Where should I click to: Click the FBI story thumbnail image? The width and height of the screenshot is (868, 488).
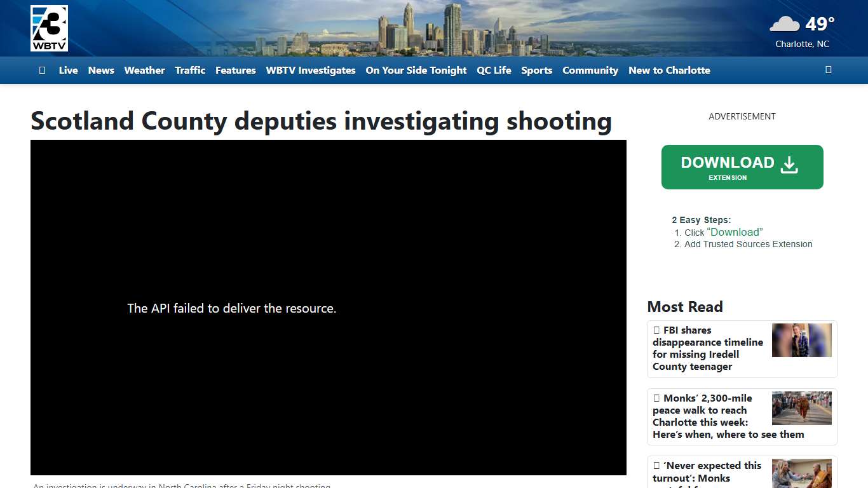tap(801, 340)
